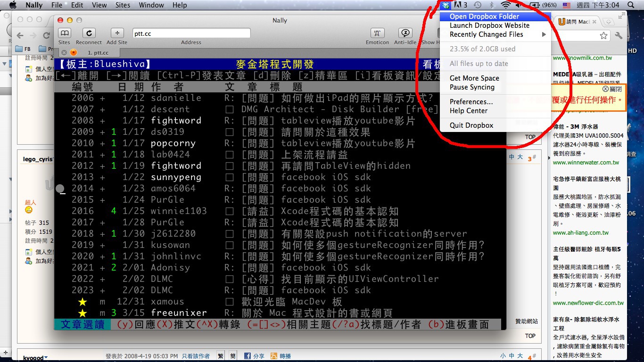Open the File menu
The width and height of the screenshot is (644, 362).
coord(57,5)
